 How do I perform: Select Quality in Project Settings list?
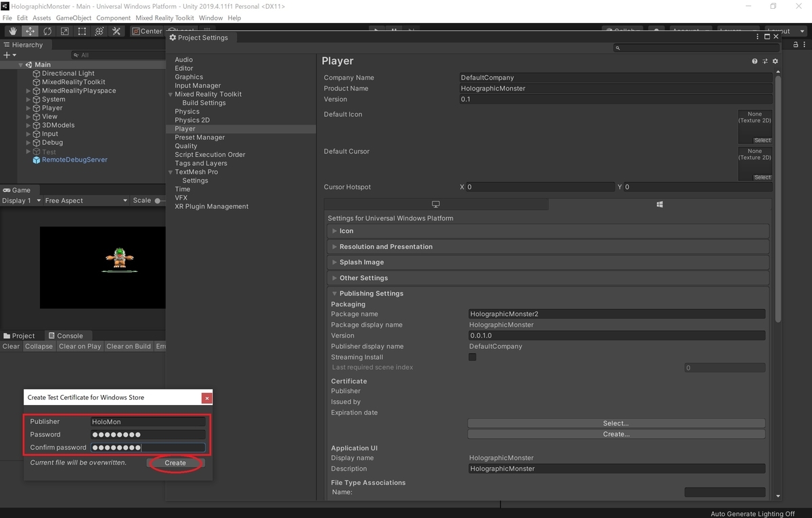click(186, 146)
